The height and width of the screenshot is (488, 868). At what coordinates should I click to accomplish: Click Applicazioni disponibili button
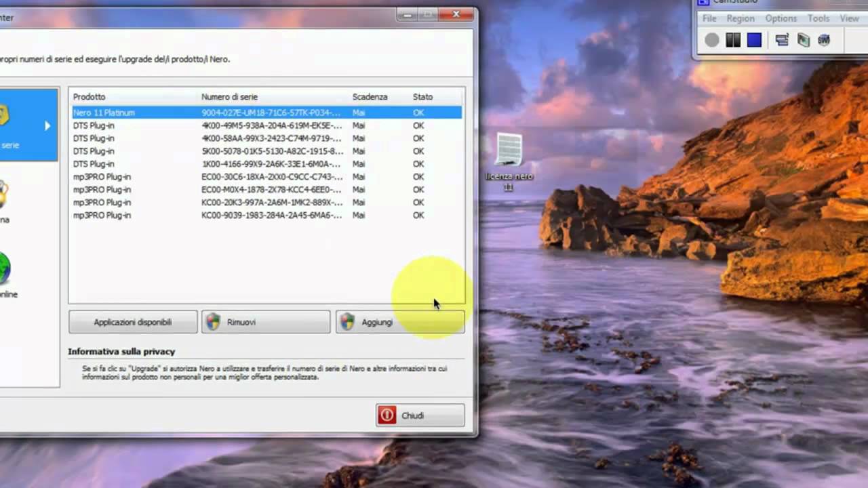click(x=133, y=322)
